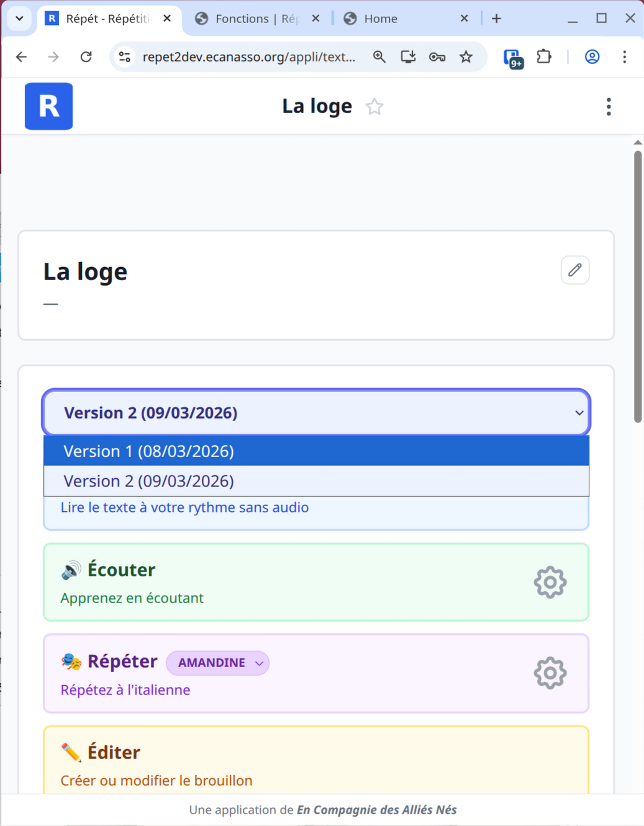
Task: Click Créer ou modifier le brouillon text
Action: coord(156,781)
